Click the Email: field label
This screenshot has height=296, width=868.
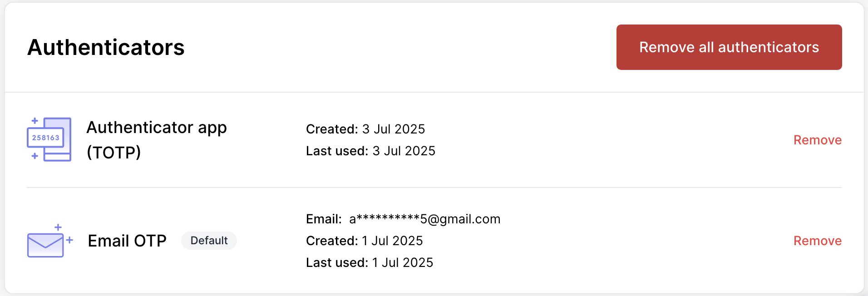coord(324,219)
